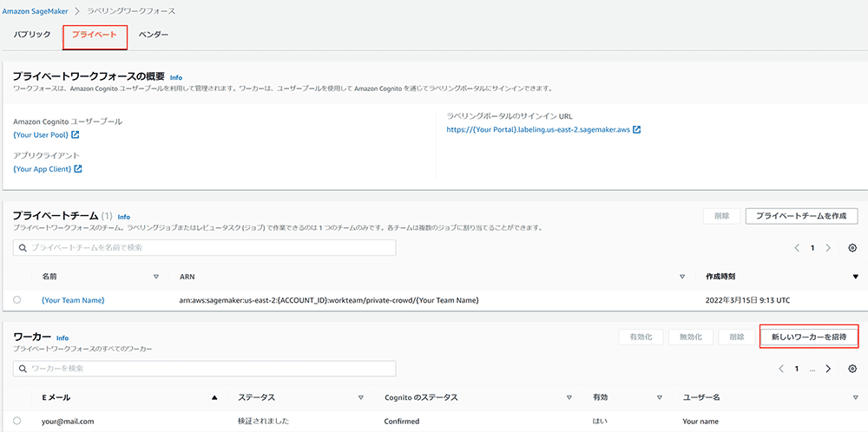Click external link icon beside {Your User Pool}
868x432 pixels.
(x=76, y=135)
